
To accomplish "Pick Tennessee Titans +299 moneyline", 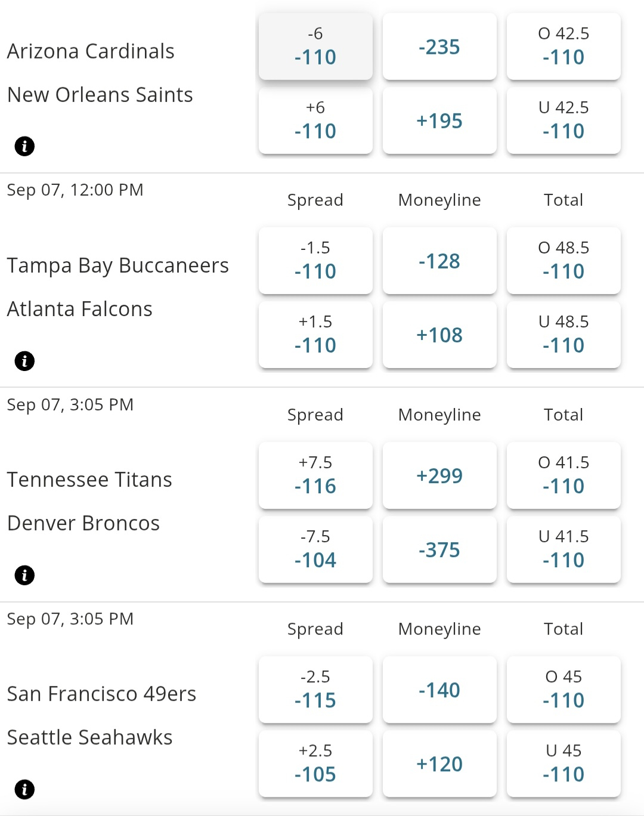I will coord(439,475).
